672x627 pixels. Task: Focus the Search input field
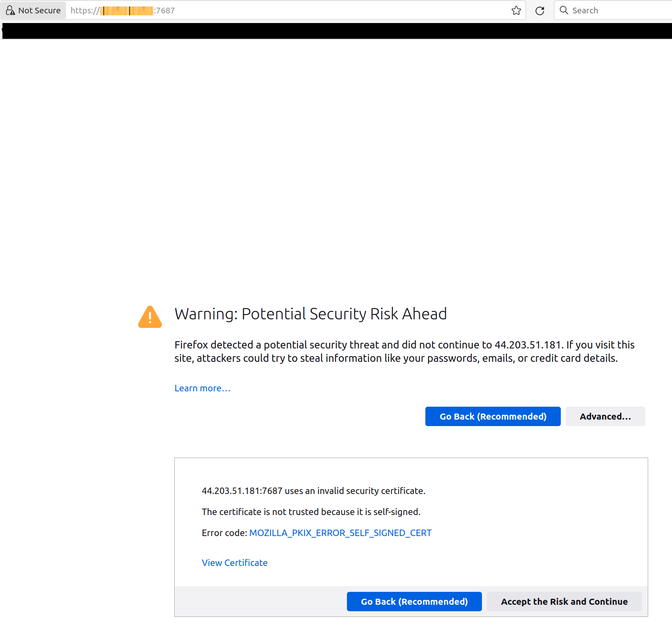(619, 11)
